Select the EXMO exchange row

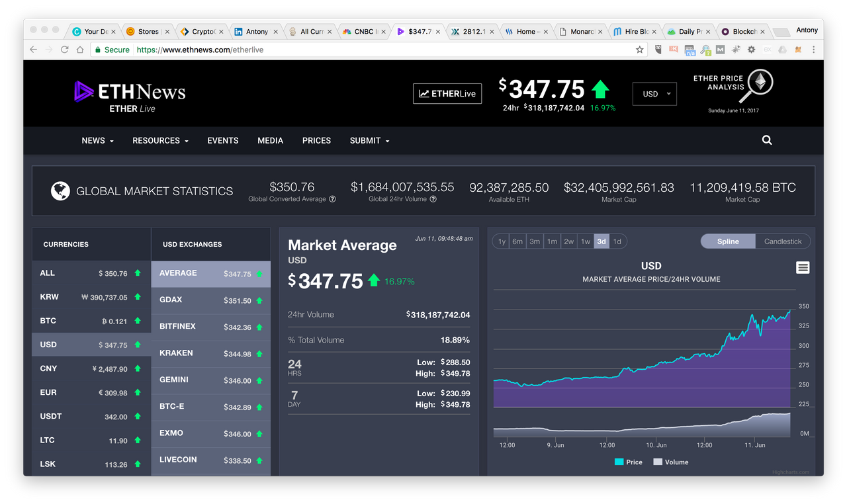coord(210,433)
